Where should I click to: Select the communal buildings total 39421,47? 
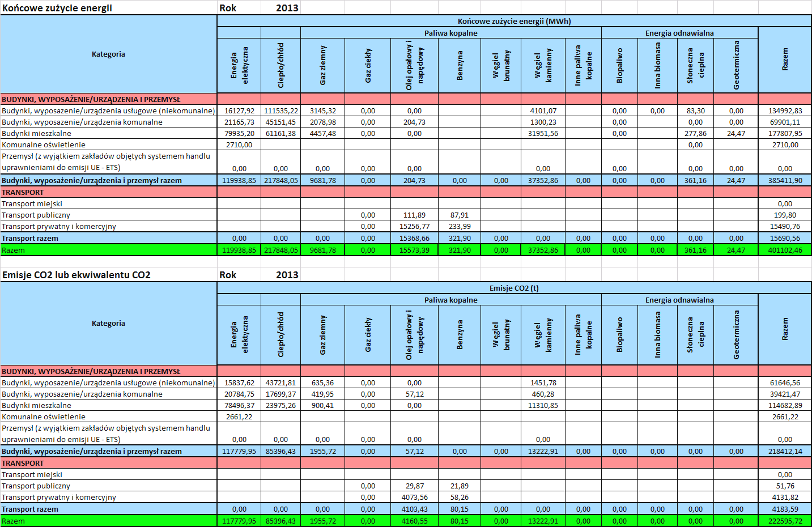coord(785,394)
